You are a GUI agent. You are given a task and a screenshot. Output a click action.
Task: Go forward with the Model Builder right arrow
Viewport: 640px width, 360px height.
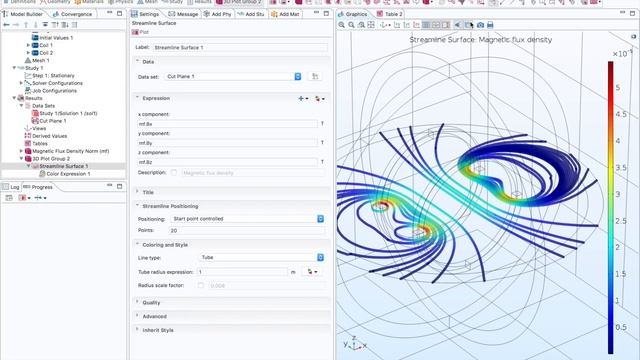click(16, 25)
